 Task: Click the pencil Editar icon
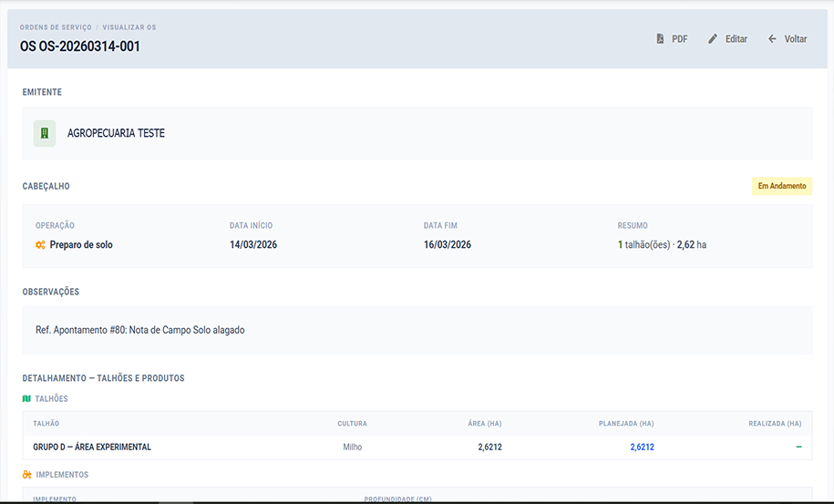click(x=713, y=39)
